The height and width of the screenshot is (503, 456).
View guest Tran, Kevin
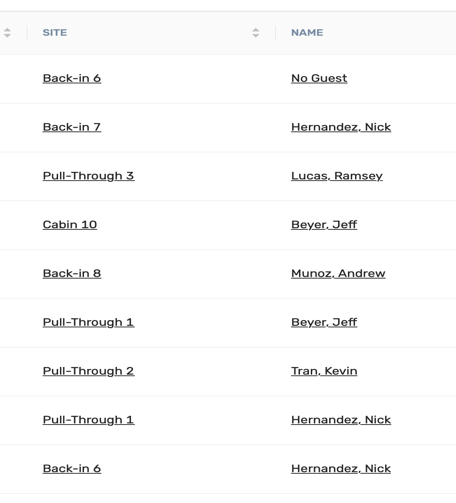pos(324,371)
